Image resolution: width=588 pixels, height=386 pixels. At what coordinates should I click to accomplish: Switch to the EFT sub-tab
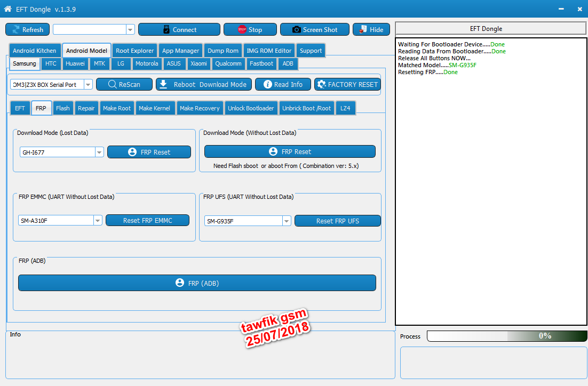coord(20,108)
